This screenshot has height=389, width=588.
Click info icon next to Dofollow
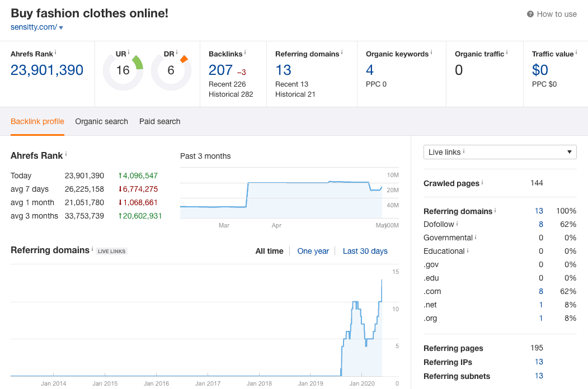pyautogui.click(x=457, y=224)
